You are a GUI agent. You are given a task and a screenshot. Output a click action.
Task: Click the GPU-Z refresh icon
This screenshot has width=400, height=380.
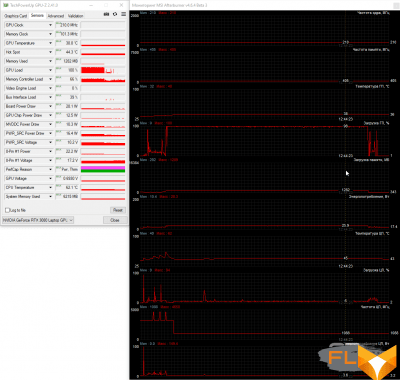115,14
